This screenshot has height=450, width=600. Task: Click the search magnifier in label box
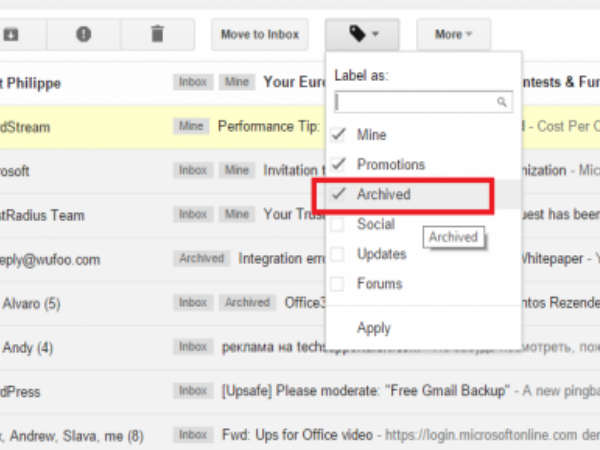(x=501, y=102)
